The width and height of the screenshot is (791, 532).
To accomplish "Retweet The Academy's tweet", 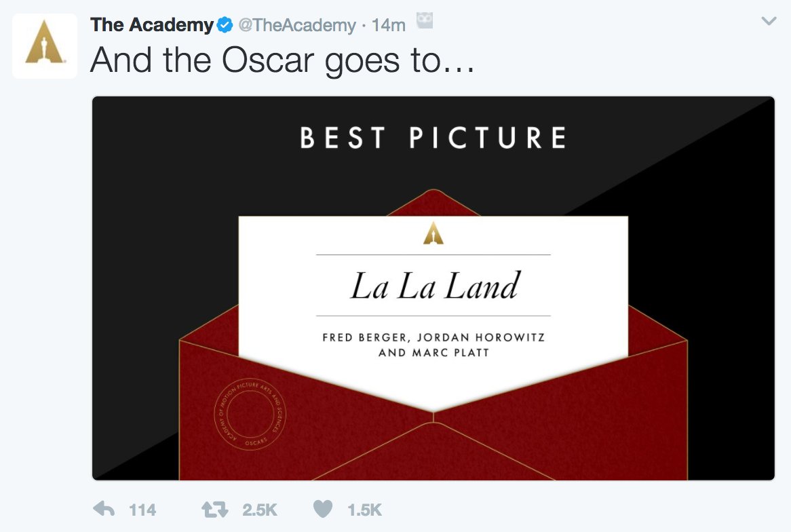I will (215, 509).
